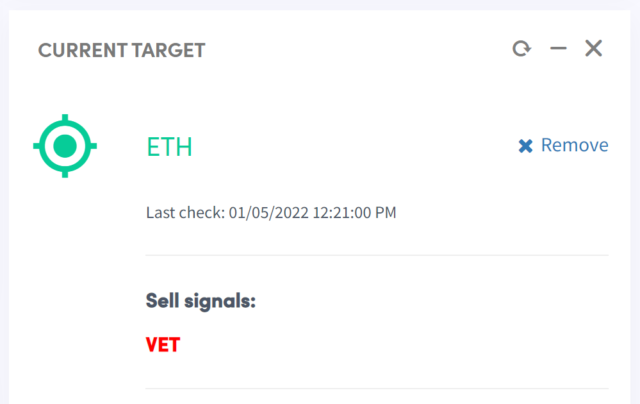This screenshot has height=404, width=640.
Task: Click the 01/05/2022 date value
Action: (x=269, y=213)
